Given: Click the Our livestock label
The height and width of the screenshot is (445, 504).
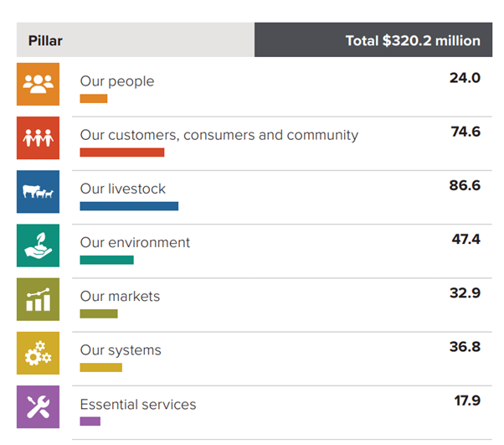Looking at the screenshot, I should coord(123,189).
